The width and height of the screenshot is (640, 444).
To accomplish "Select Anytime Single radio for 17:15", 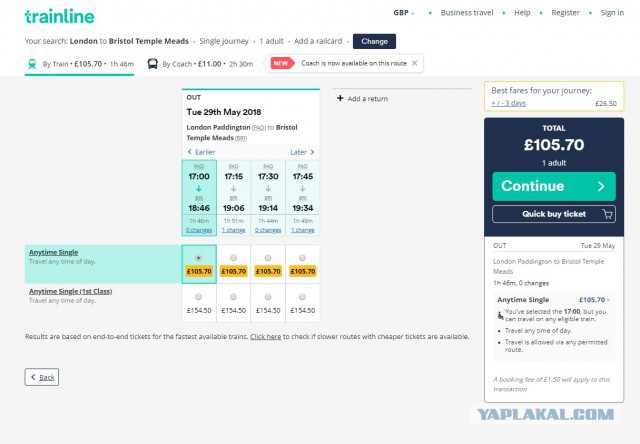I will 233,258.
